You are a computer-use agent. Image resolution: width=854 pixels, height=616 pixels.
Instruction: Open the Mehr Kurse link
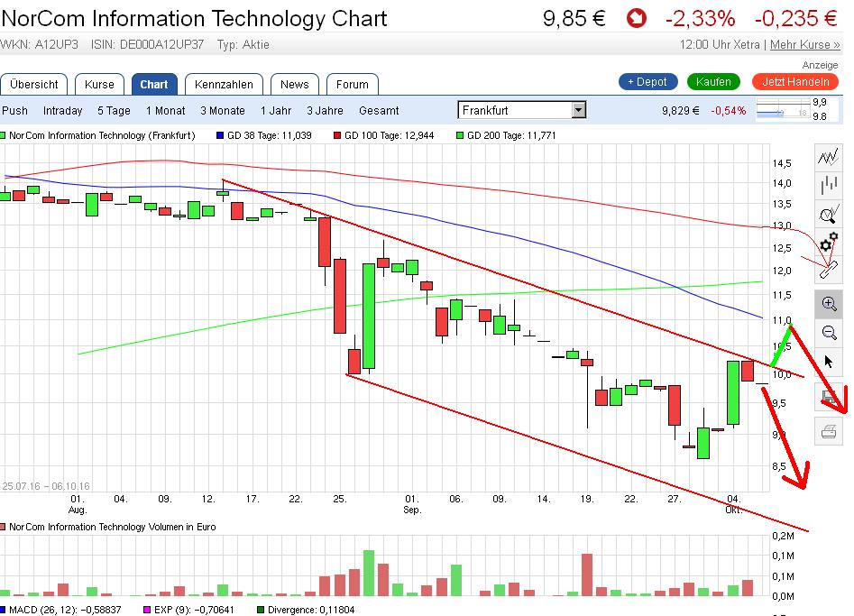(805, 45)
